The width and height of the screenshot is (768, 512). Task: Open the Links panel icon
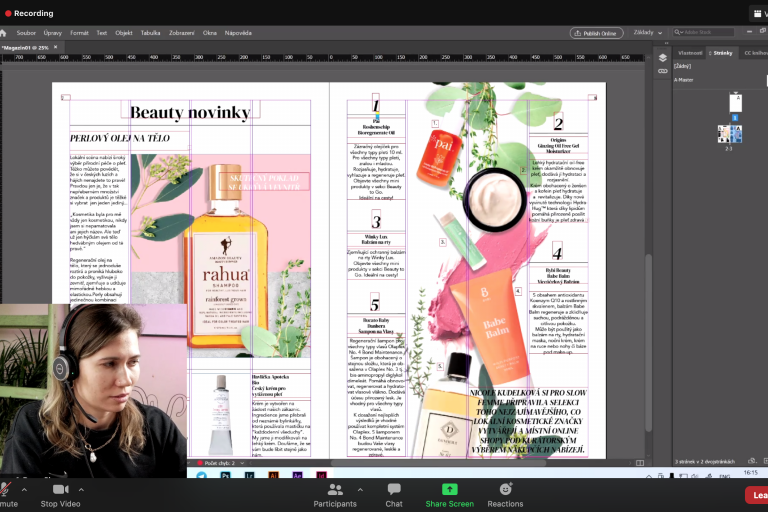coord(662,72)
